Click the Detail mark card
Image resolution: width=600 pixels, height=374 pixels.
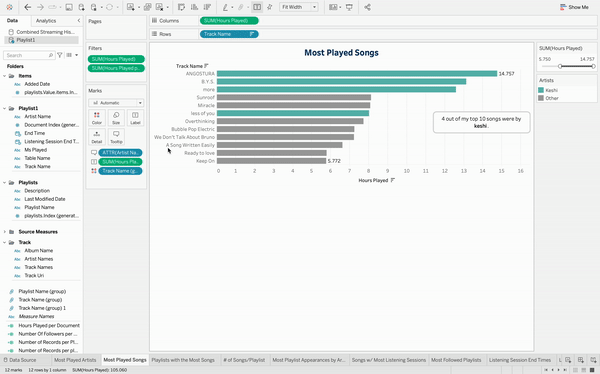tap(97, 137)
